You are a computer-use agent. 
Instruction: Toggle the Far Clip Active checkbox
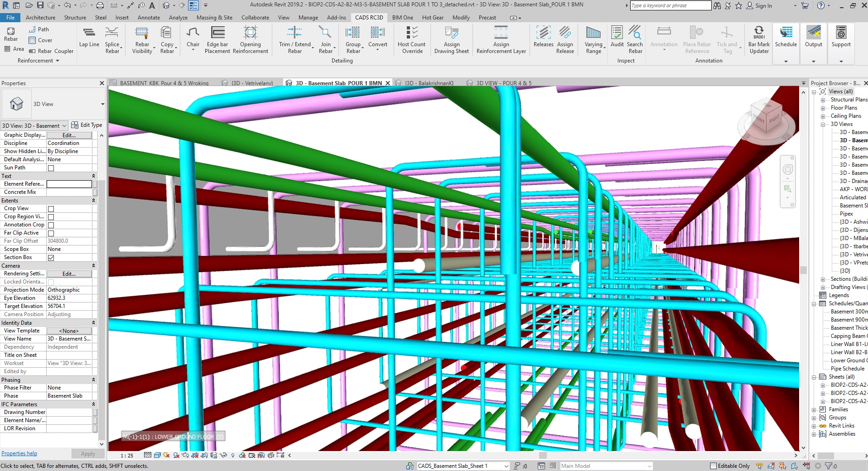tap(51, 233)
